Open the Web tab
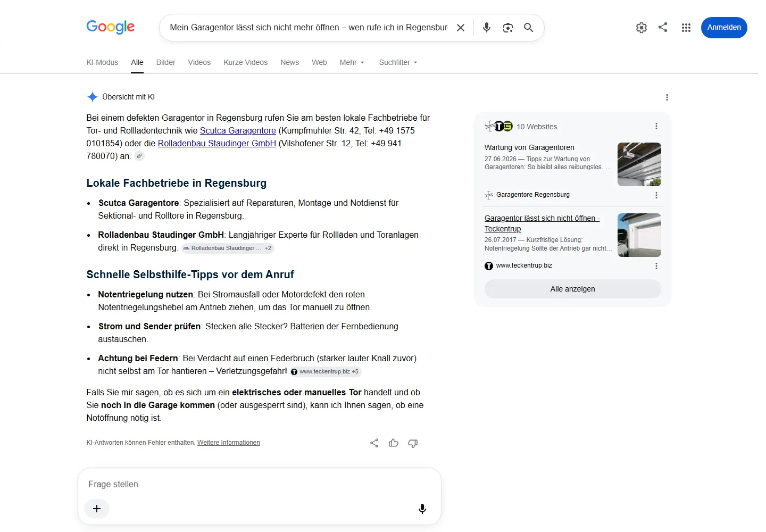Screen dimensions: 766x532 pyautogui.click(x=319, y=62)
